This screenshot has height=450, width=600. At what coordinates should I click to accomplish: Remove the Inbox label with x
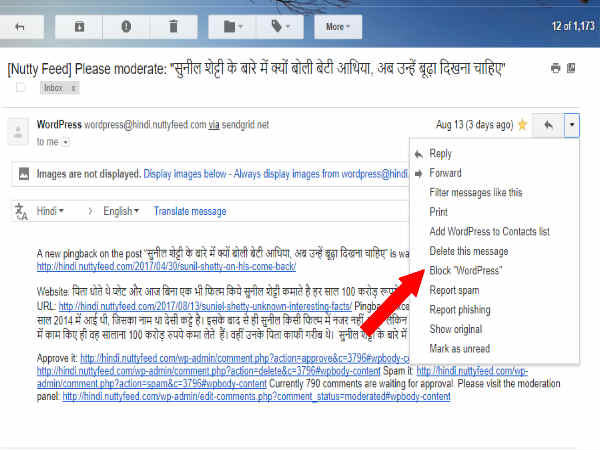[x=73, y=88]
